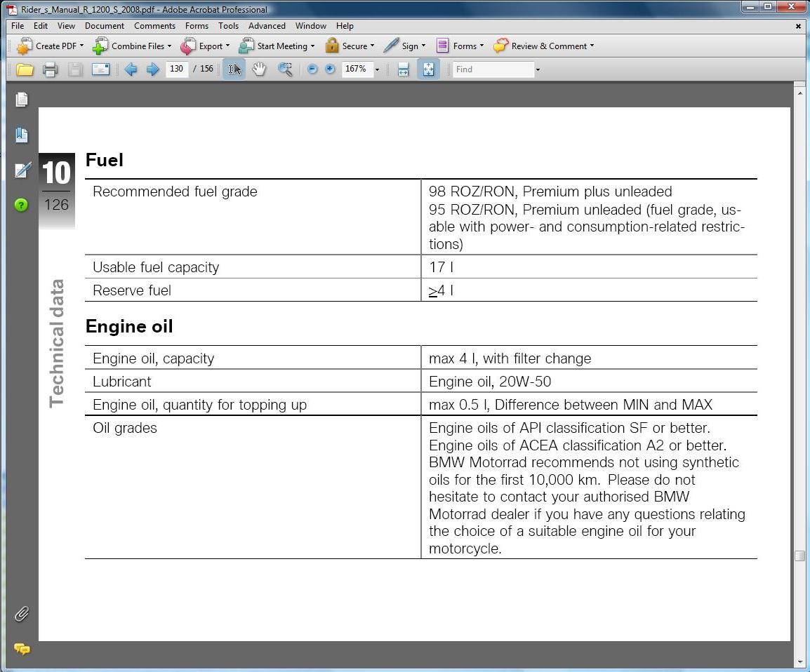Screen dimensions: 810x672
Task: Open the Comments menu
Action: click(154, 26)
